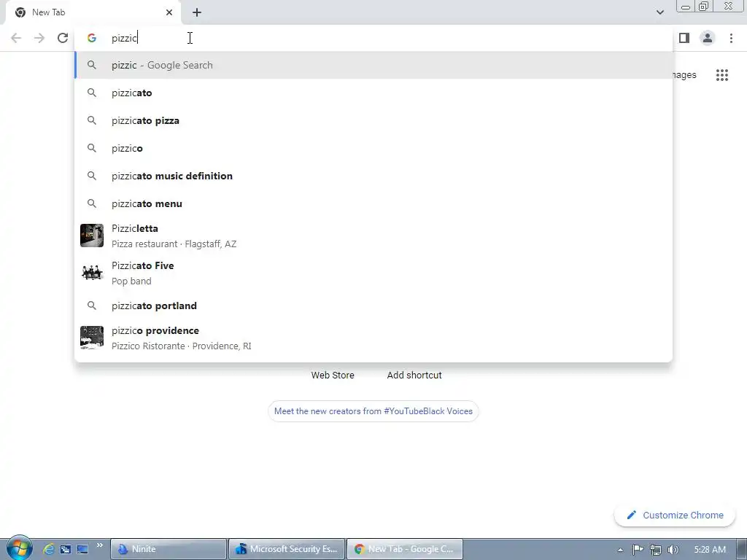Open the profile avatar button
This screenshot has width=747, height=560.
[x=708, y=38]
